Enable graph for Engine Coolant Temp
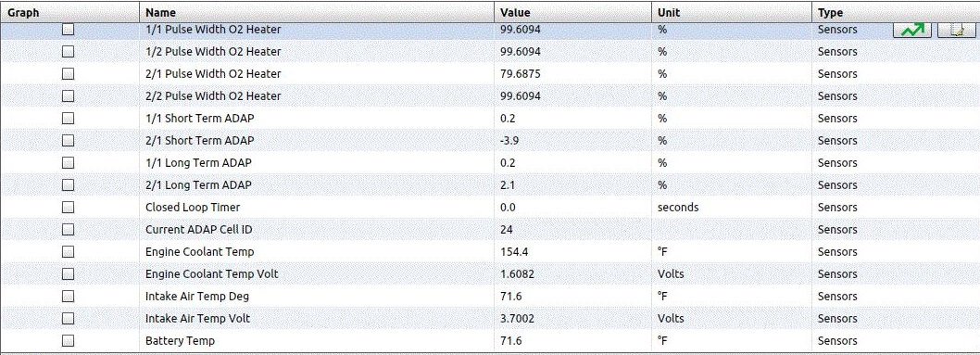The width and height of the screenshot is (980, 355). (69, 252)
